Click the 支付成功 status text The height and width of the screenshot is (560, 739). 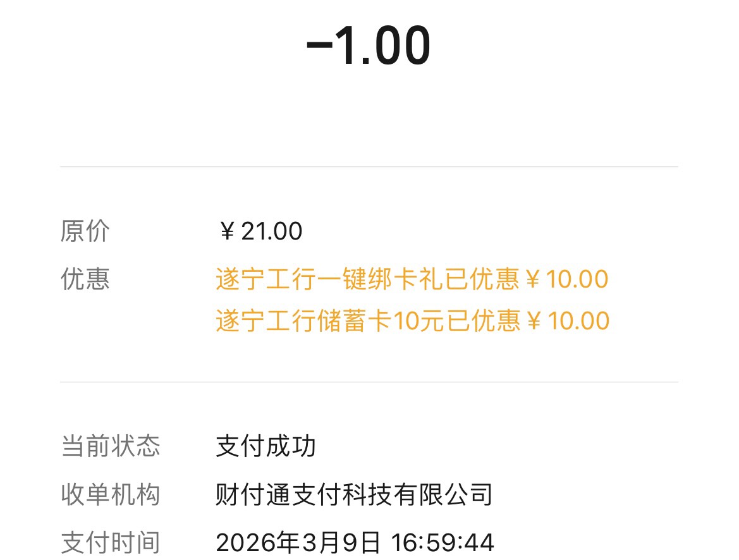click(266, 446)
